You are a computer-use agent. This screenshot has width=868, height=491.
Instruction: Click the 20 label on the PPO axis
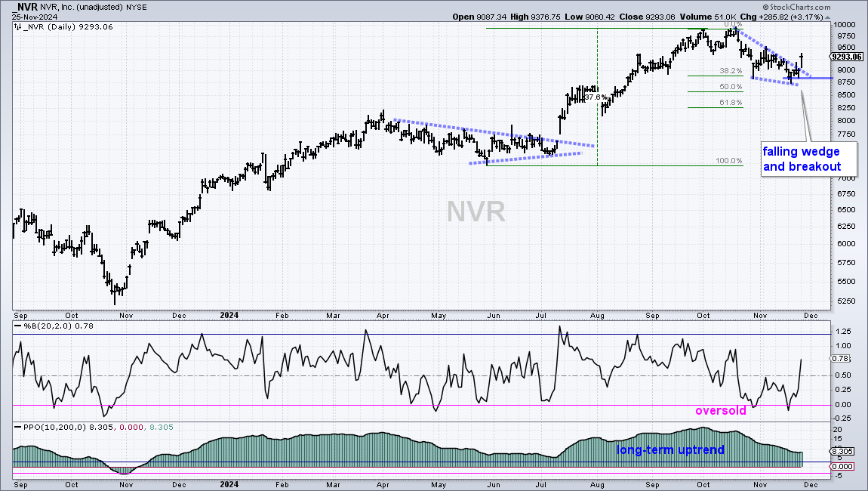coord(838,430)
